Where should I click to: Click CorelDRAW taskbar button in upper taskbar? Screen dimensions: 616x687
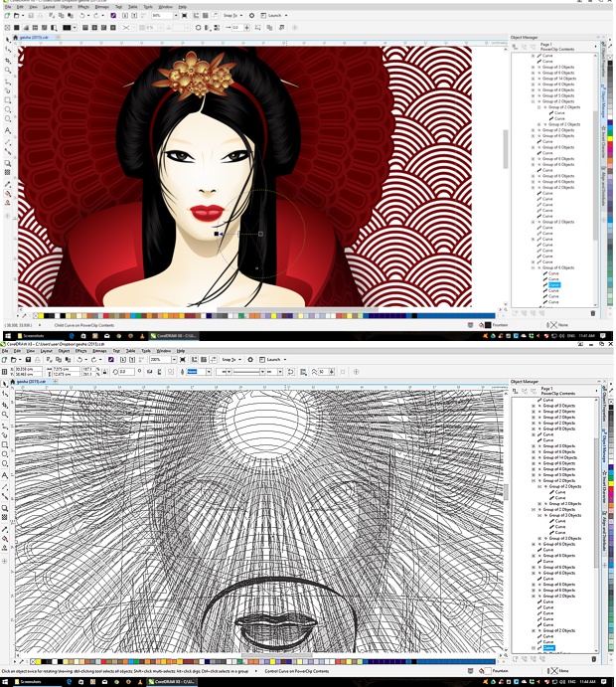(173, 336)
